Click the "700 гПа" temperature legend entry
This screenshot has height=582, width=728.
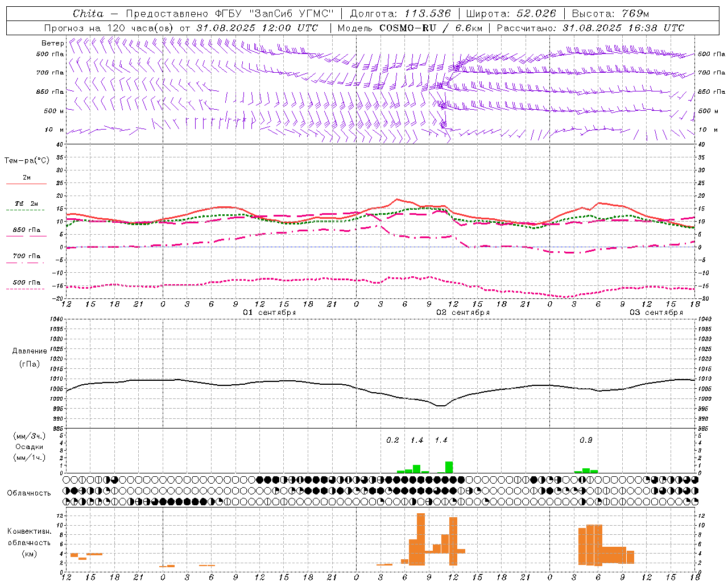27,256
